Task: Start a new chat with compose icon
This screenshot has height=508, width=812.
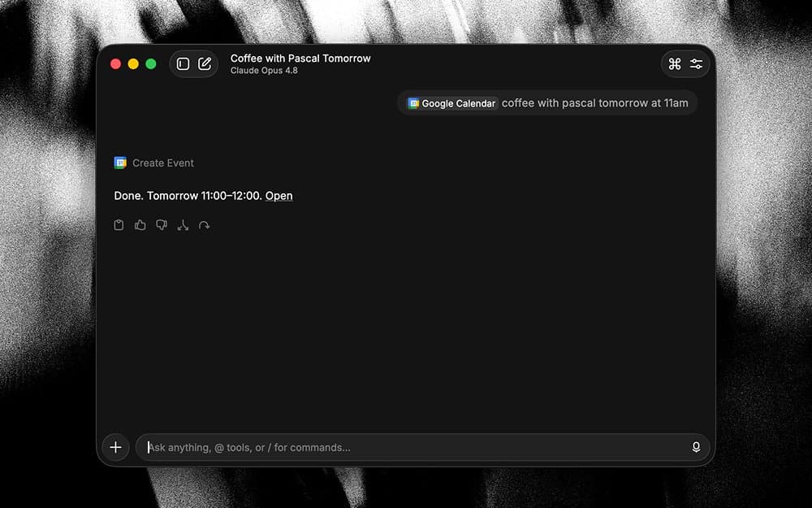Action: coord(205,63)
